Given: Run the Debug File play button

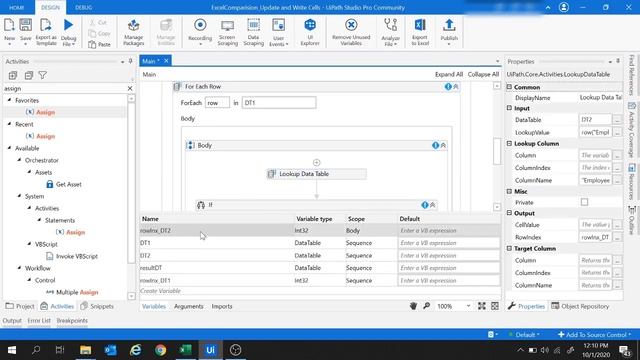Looking at the screenshot, I should click(68, 25).
